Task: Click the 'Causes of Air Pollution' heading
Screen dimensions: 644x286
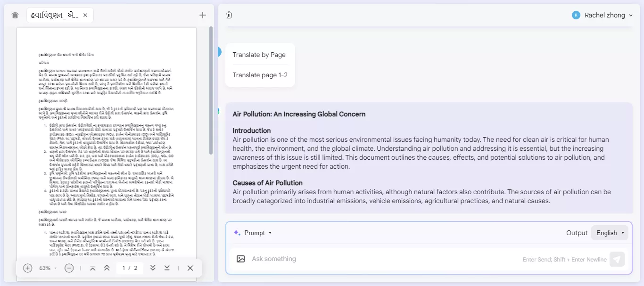Action: pos(268,183)
